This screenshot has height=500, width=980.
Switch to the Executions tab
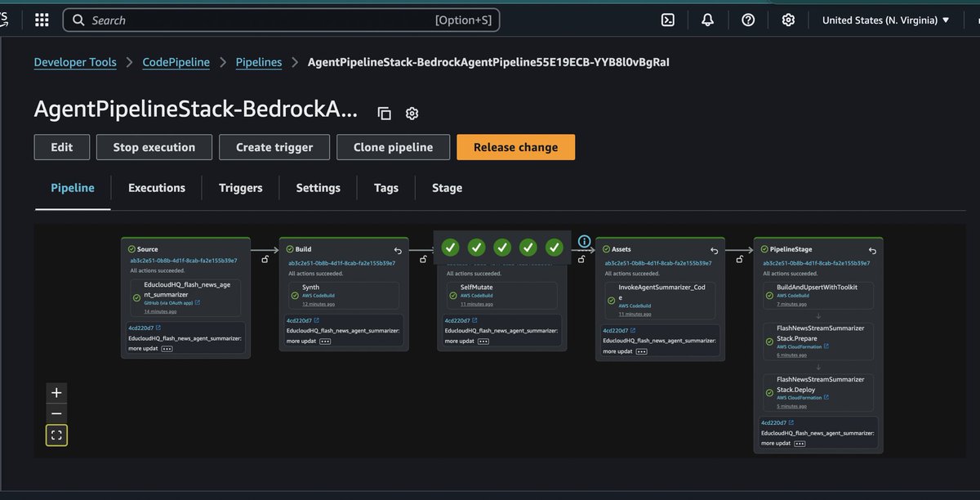(x=156, y=188)
